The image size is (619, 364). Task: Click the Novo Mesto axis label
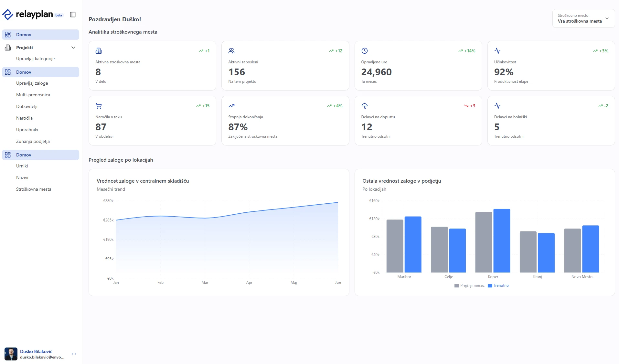tap(582, 277)
